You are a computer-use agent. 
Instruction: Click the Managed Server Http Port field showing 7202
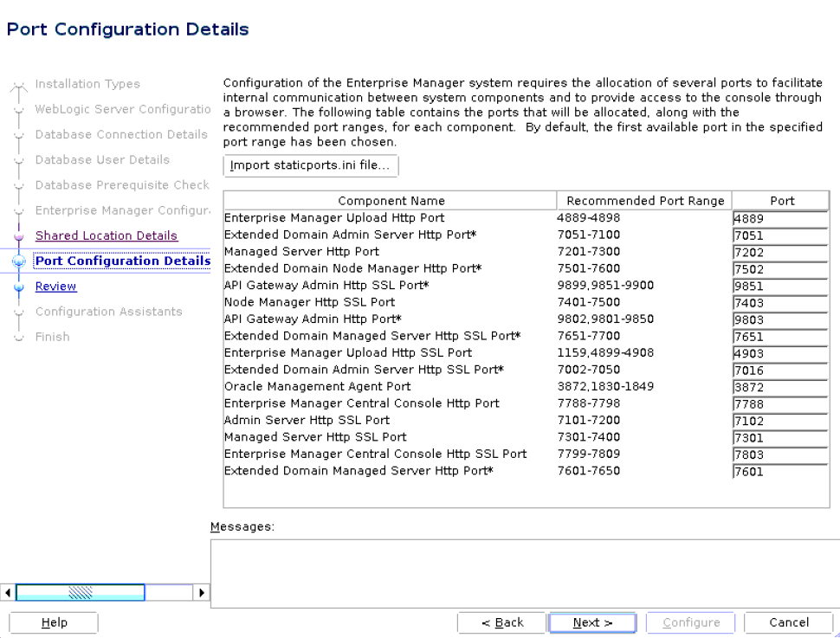pos(779,253)
